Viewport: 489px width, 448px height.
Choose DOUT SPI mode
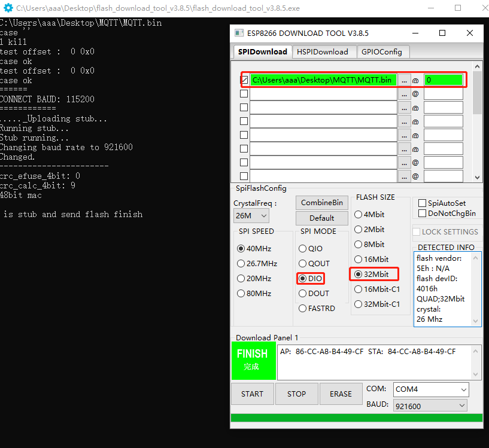pos(314,293)
